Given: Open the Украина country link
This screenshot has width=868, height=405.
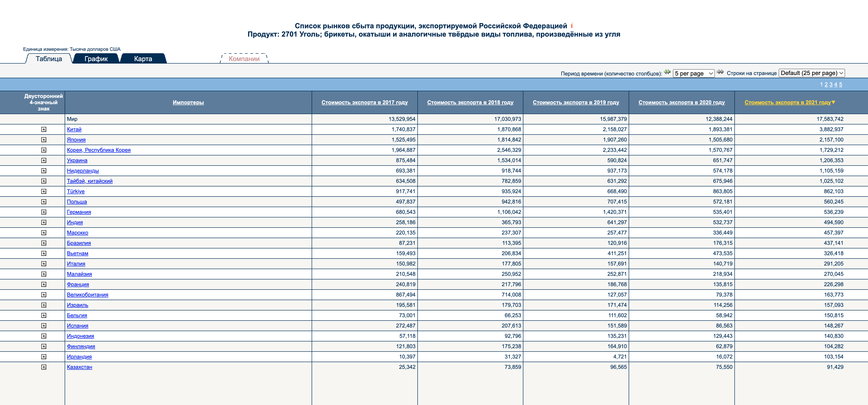Looking at the screenshot, I should (x=77, y=161).
